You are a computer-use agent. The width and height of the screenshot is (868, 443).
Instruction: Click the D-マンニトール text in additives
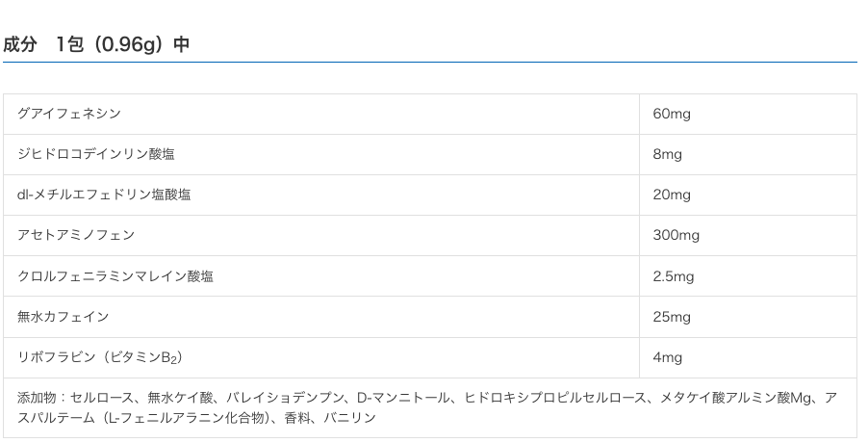point(403,398)
